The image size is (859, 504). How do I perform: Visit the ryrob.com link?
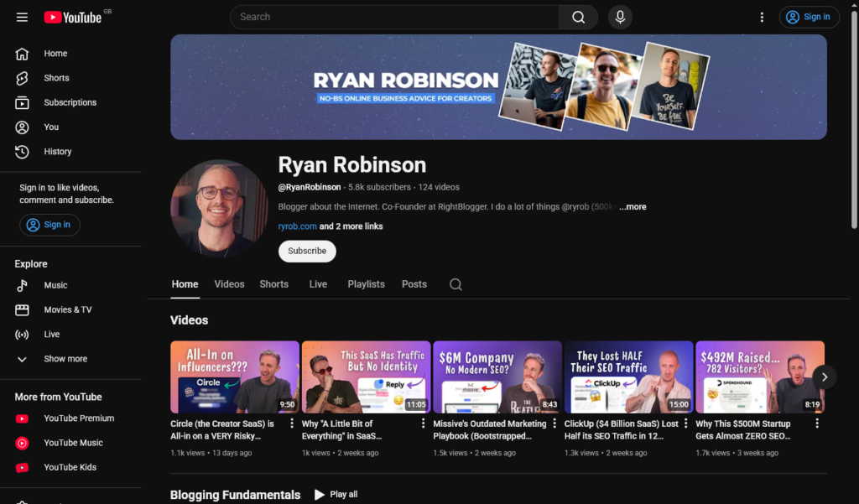(294, 225)
